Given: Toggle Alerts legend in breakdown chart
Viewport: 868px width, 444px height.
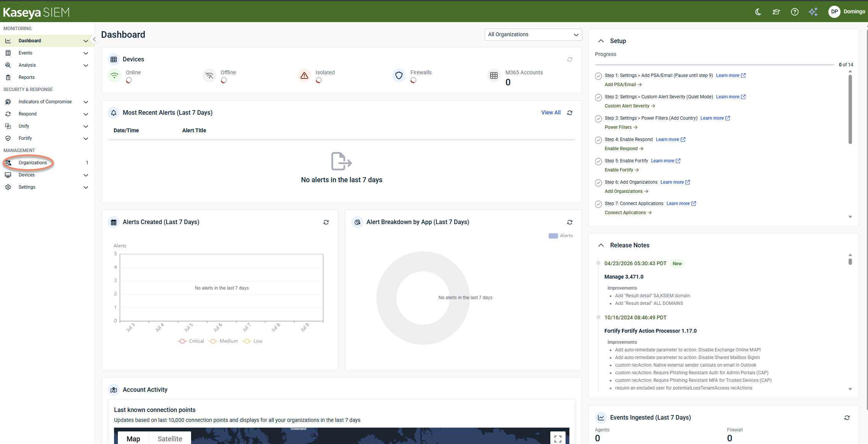Looking at the screenshot, I should coord(561,236).
